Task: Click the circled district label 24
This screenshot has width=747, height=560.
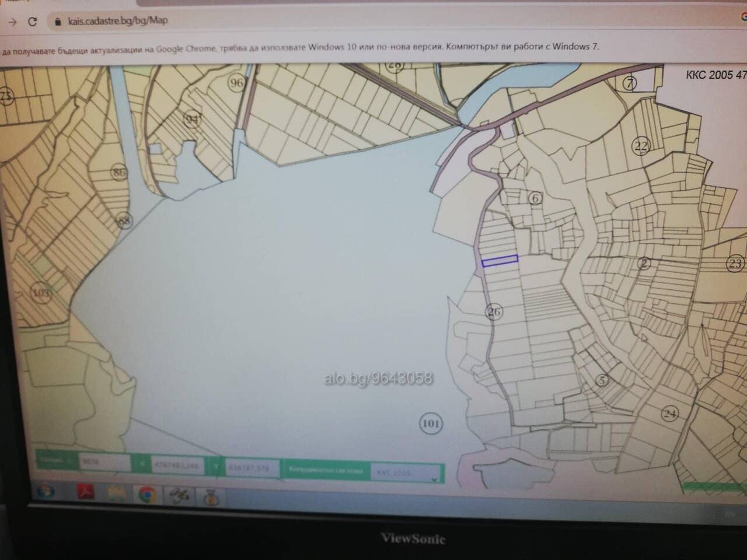Action: 669,414
